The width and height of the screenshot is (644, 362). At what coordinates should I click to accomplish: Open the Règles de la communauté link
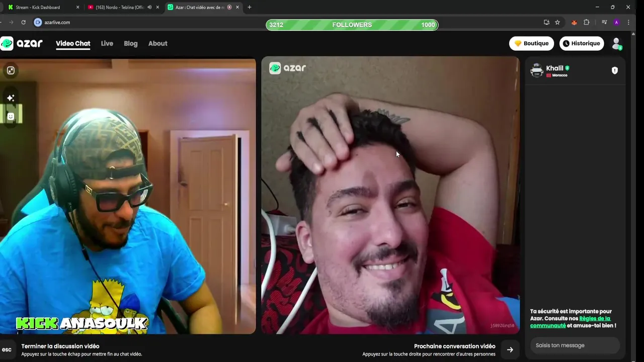pos(571,322)
